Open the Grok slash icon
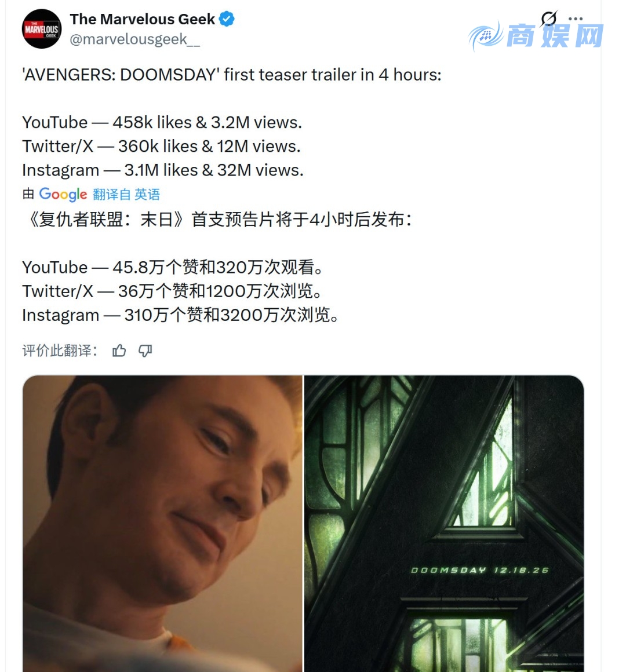This screenshot has height=672, width=626. [548, 19]
